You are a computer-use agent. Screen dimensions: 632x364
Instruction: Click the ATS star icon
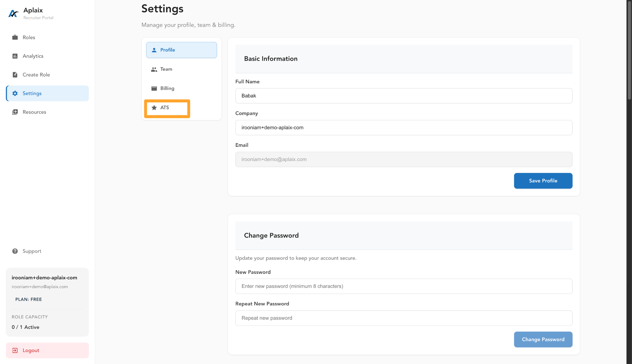(x=154, y=108)
